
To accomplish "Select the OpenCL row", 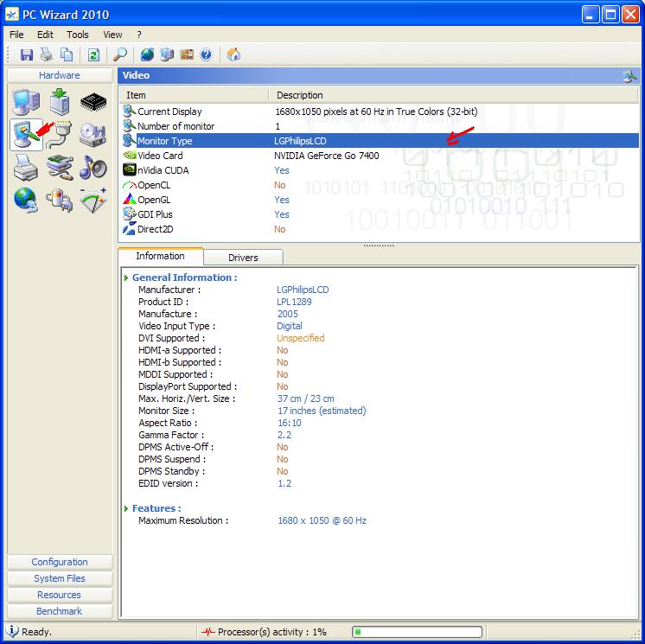I will pyautogui.click(x=380, y=185).
